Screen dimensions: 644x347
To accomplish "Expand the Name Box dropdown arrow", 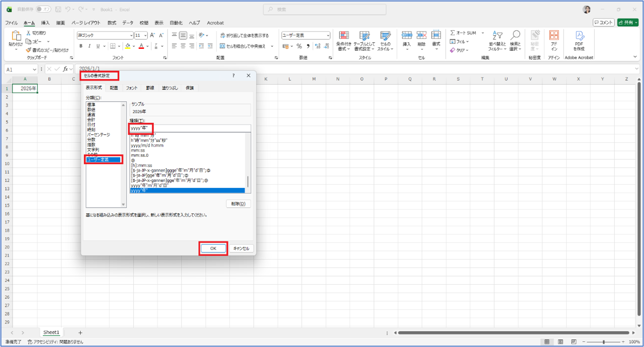I will pyautogui.click(x=34, y=69).
